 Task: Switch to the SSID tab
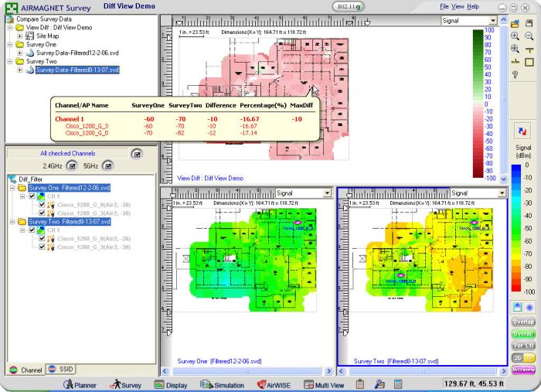click(63, 370)
